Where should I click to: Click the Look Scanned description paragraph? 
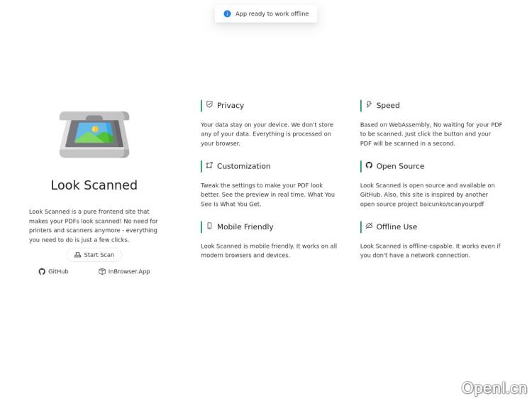[94, 226]
